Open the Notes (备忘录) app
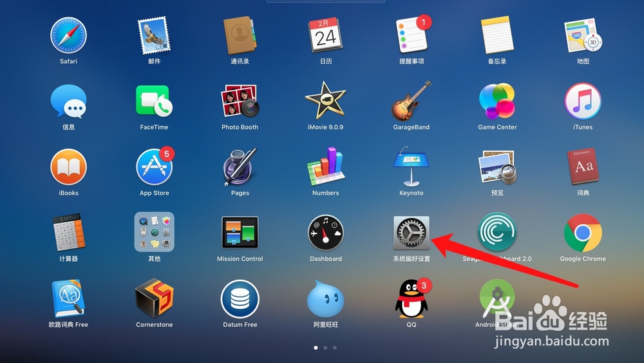This screenshot has width=644, height=363. coord(497,35)
